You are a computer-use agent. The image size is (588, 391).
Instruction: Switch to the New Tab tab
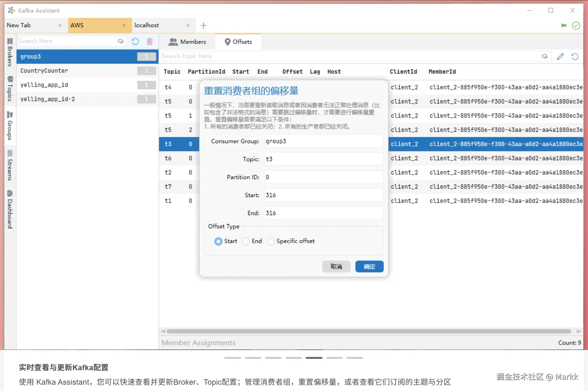[x=36, y=26]
